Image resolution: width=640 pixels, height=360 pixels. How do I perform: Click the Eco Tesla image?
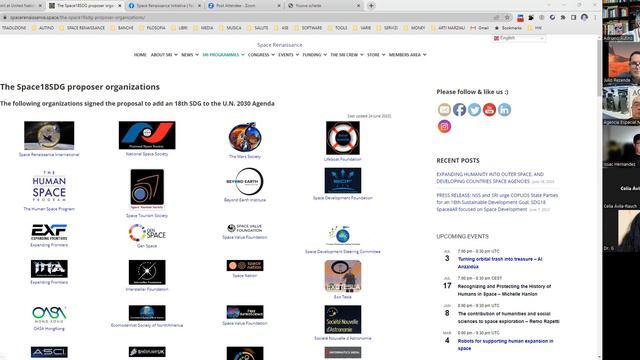tap(343, 276)
